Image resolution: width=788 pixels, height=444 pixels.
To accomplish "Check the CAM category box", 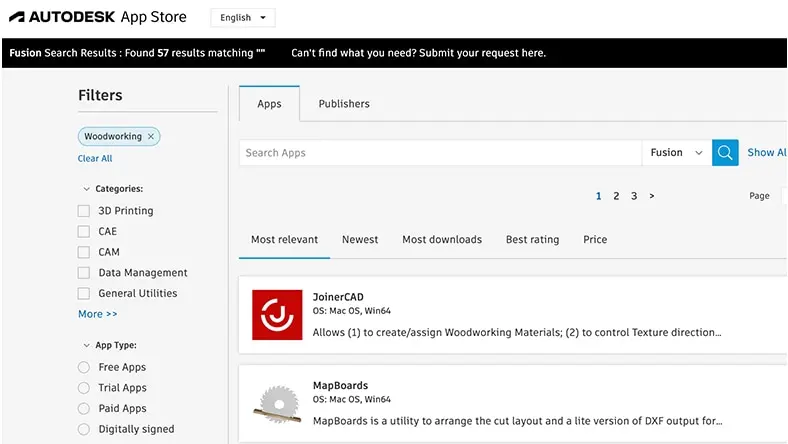I will point(84,252).
